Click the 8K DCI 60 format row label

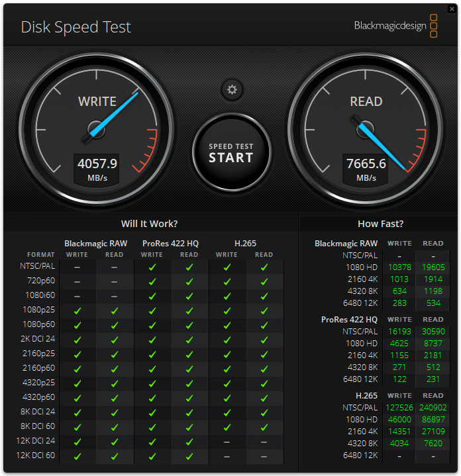pyautogui.click(x=38, y=426)
